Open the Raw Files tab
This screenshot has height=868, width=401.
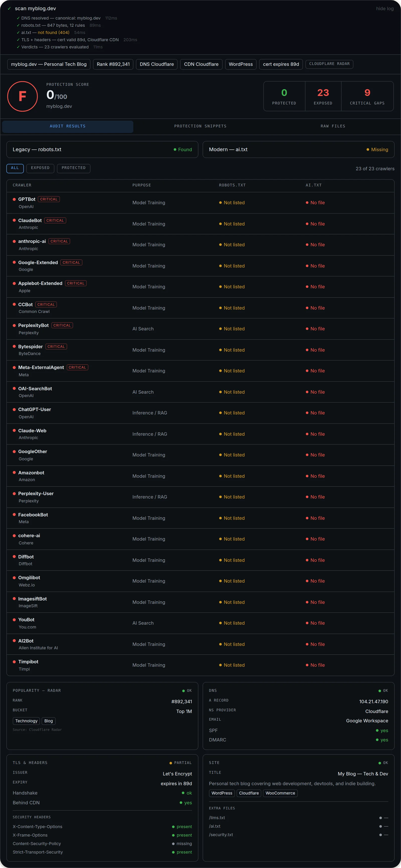pyautogui.click(x=333, y=126)
